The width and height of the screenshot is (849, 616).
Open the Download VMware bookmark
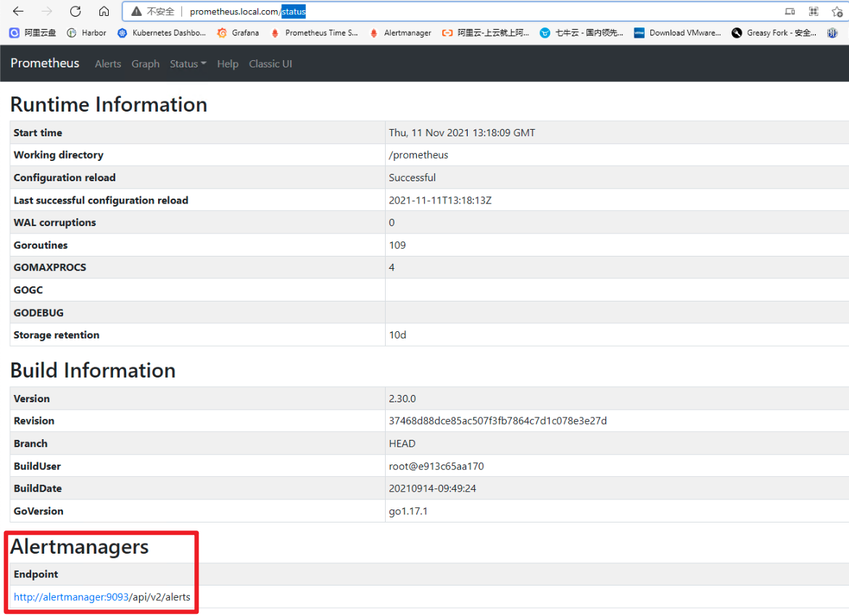pyautogui.click(x=677, y=33)
